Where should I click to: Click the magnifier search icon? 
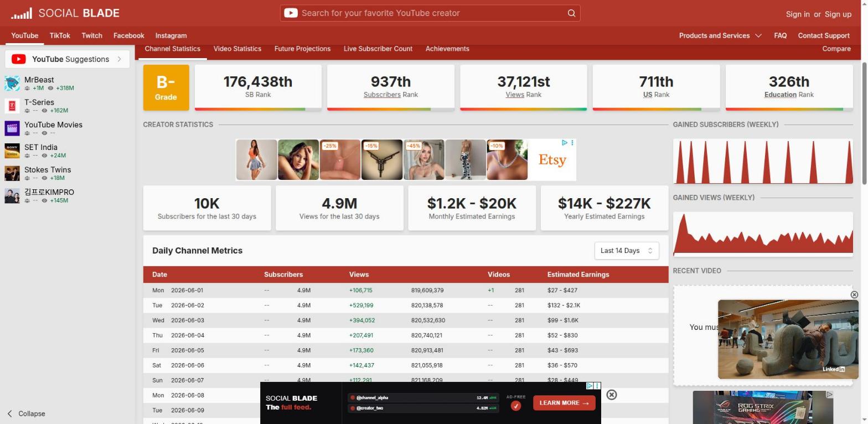(x=571, y=13)
